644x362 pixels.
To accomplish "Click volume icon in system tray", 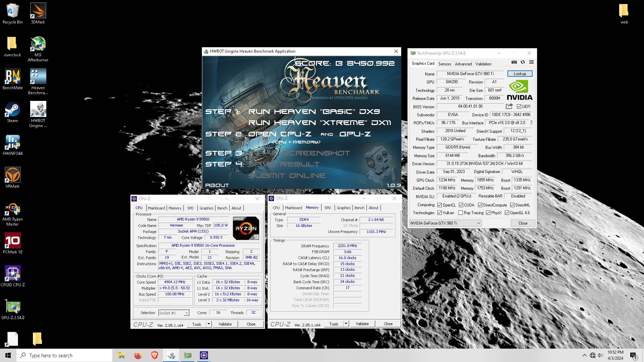I will click(600, 355).
